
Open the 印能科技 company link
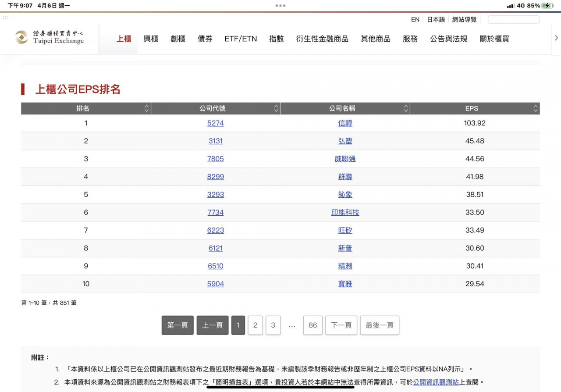[x=345, y=212]
